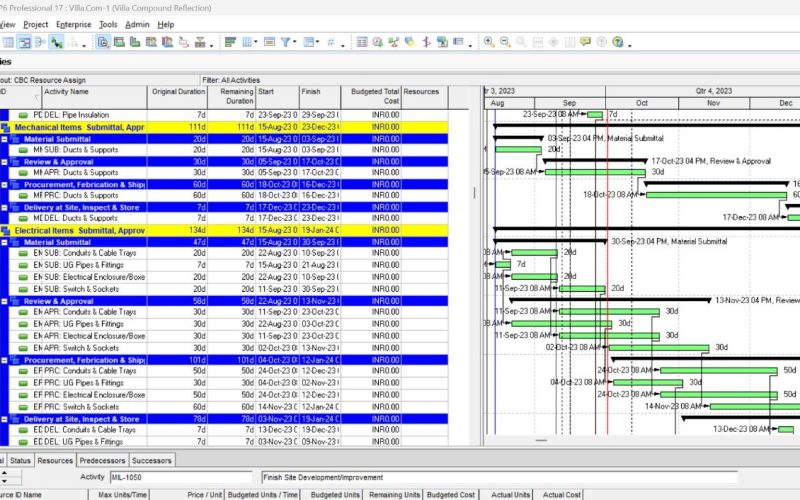Collapse the 7d Delivery at Site band
Screen dimensions: 800x500
(x=4, y=208)
